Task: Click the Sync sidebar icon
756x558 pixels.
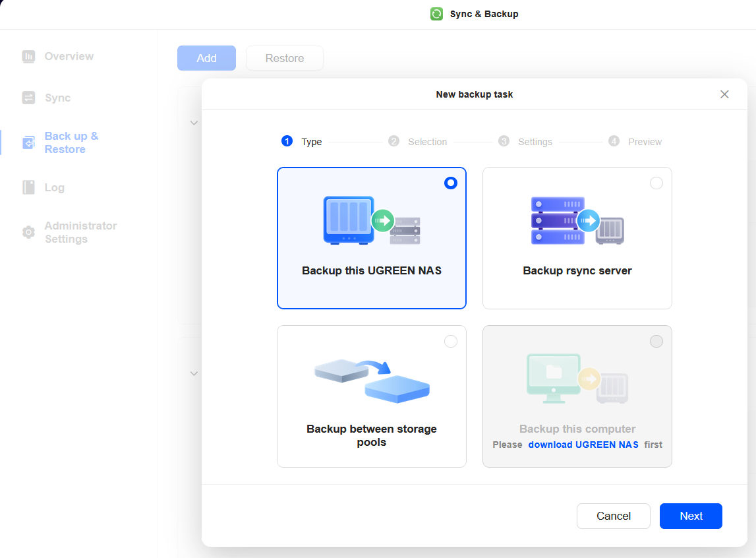Action: point(28,98)
